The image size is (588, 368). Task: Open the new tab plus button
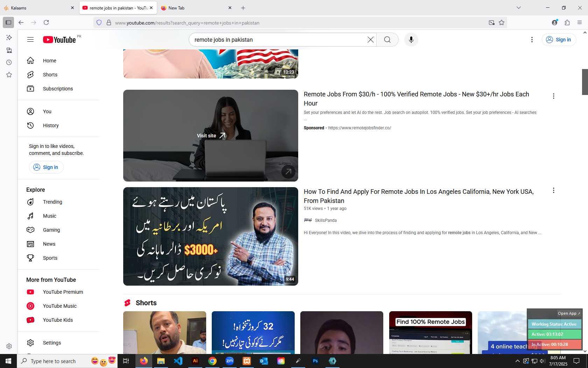243,8
